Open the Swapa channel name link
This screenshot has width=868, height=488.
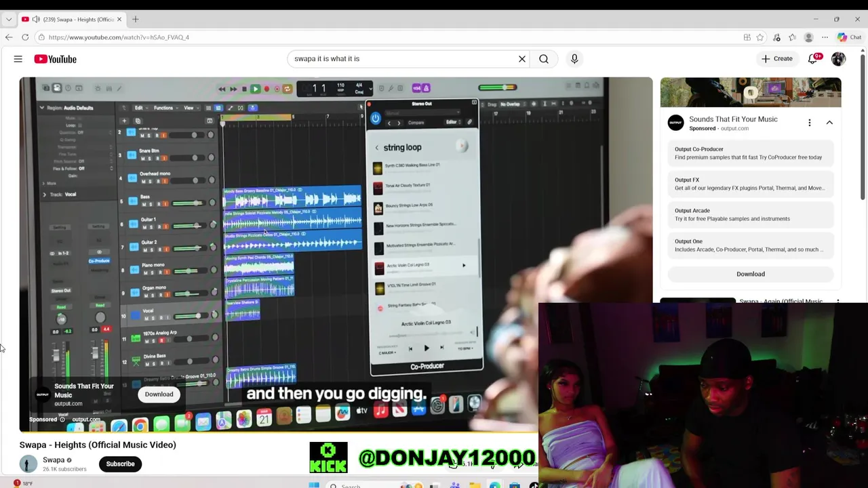(x=54, y=460)
